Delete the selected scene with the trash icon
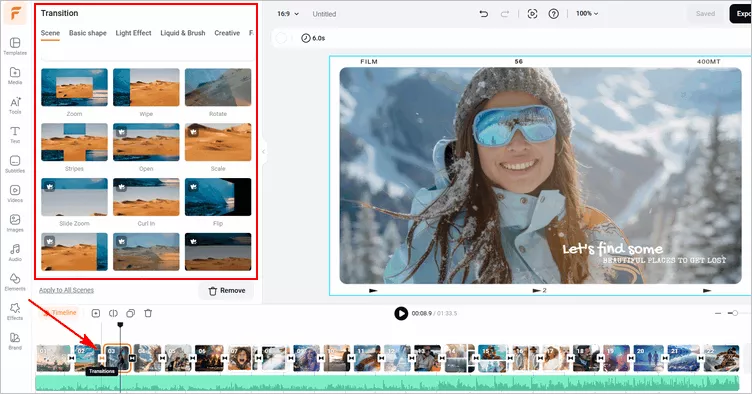Screen dimensions: 752x394 (x=148, y=313)
